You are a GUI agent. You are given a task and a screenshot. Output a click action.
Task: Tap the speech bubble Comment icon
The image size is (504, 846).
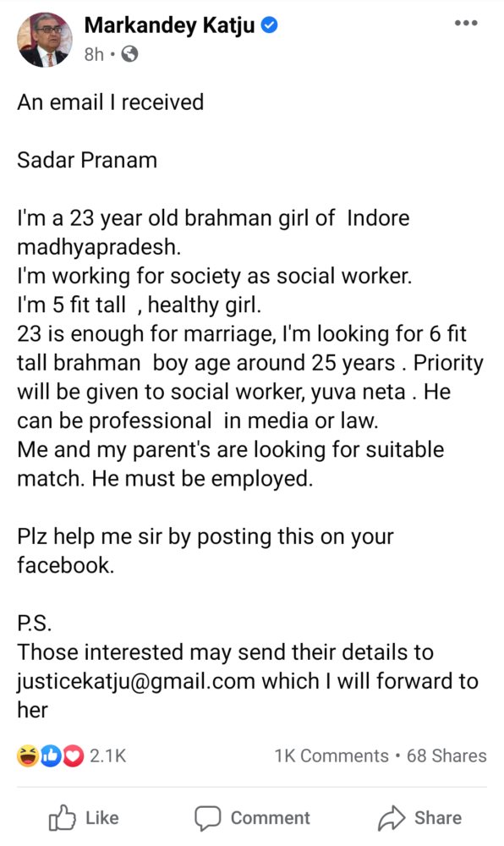pos(208,818)
